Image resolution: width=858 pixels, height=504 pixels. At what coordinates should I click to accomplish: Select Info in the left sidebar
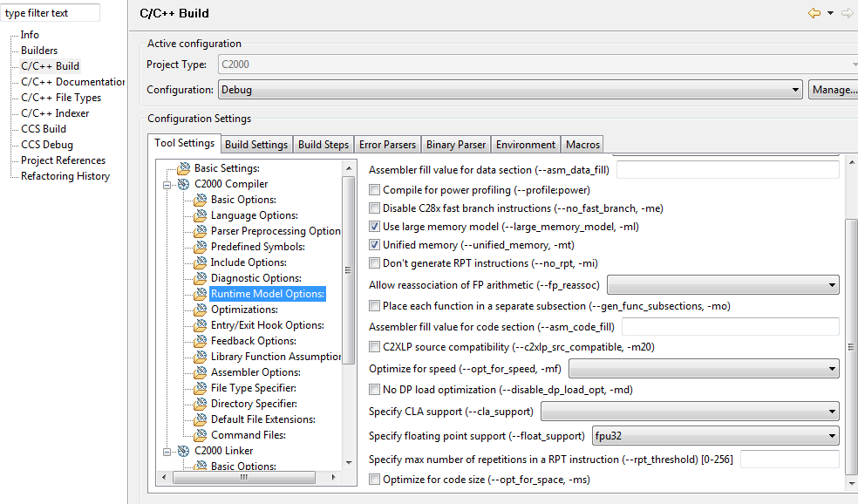click(30, 35)
